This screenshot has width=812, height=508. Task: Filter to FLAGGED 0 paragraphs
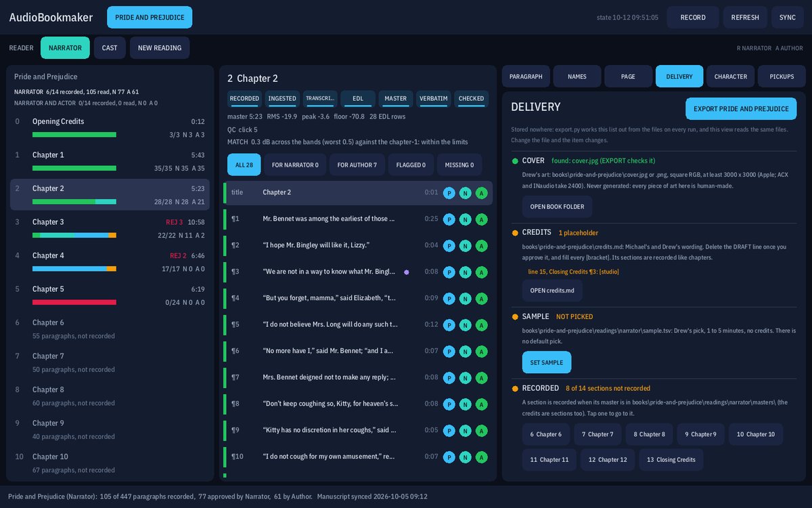tap(411, 165)
